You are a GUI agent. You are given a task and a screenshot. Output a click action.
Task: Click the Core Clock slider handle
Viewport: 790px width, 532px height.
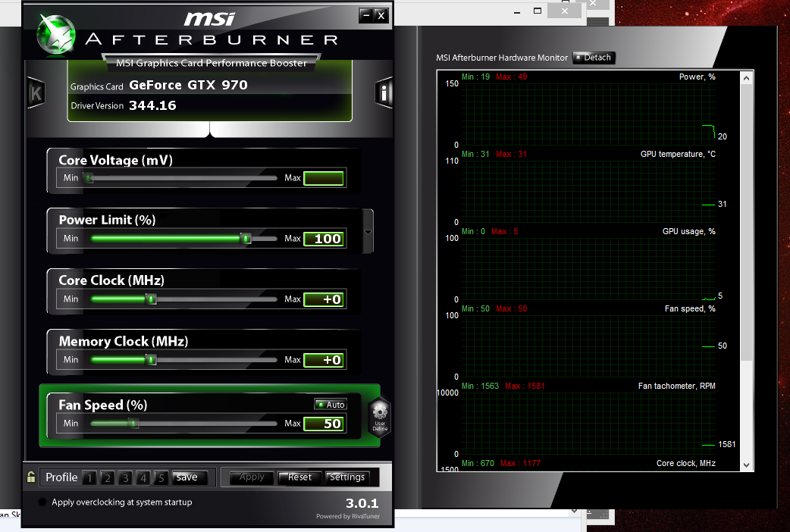tap(151, 299)
